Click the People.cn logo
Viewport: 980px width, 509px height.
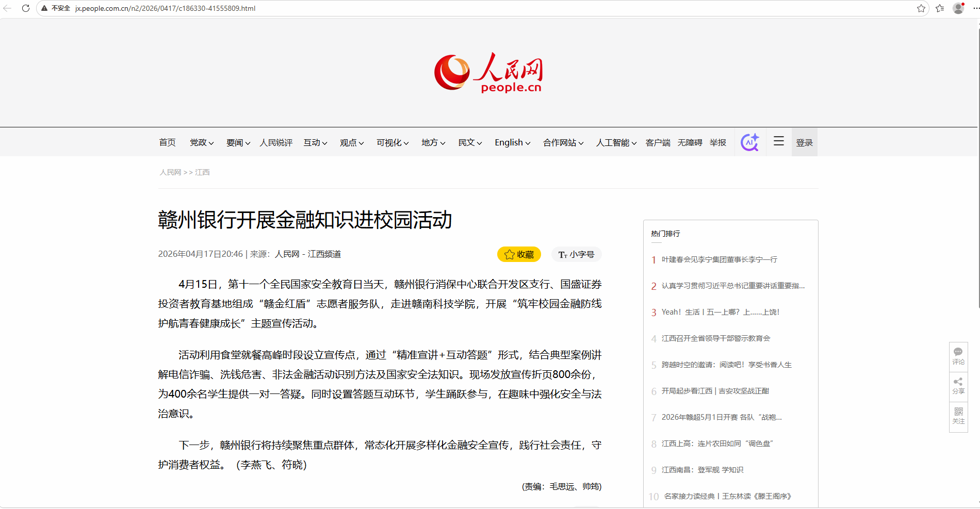(x=488, y=73)
